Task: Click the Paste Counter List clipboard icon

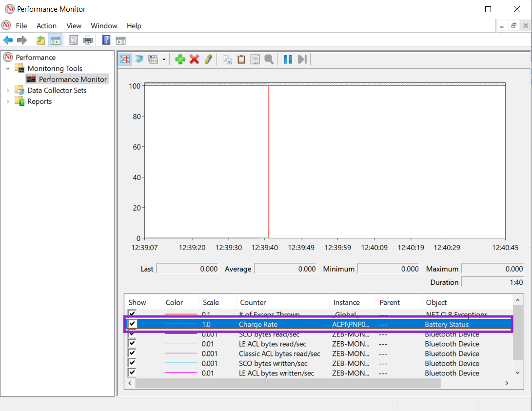Action: pyautogui.click(x=241, y=59)
